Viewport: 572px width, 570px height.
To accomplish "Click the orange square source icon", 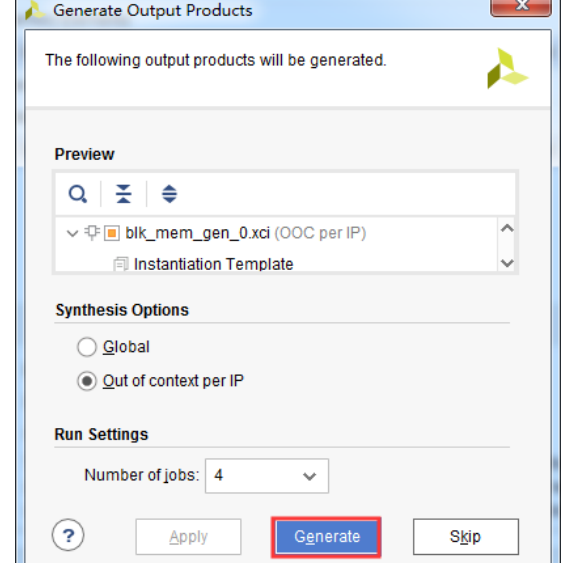I will 112,233.
